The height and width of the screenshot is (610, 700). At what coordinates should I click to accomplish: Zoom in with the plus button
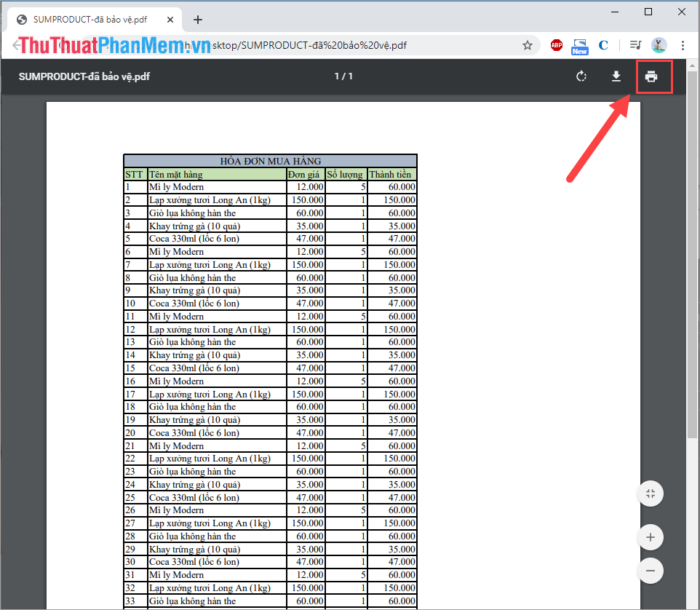tap(651, 536)
